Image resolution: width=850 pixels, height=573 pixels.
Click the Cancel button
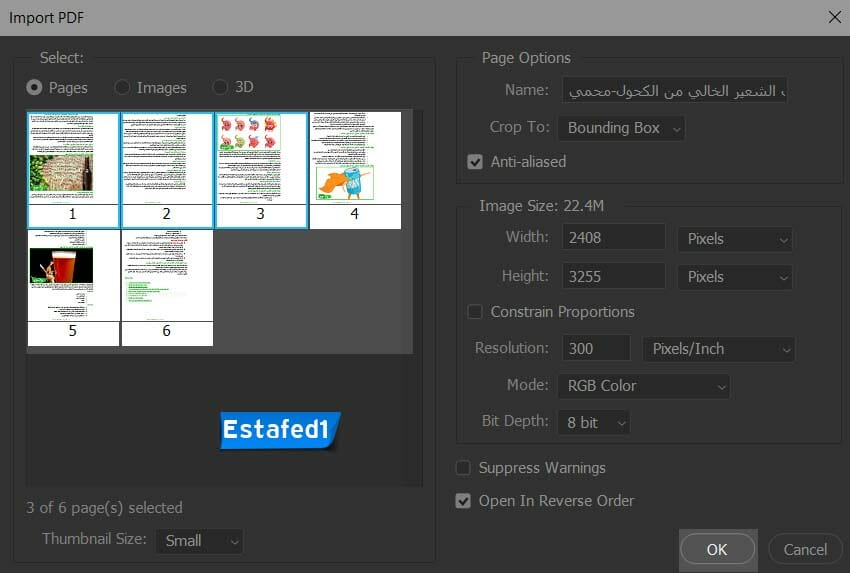805,549
